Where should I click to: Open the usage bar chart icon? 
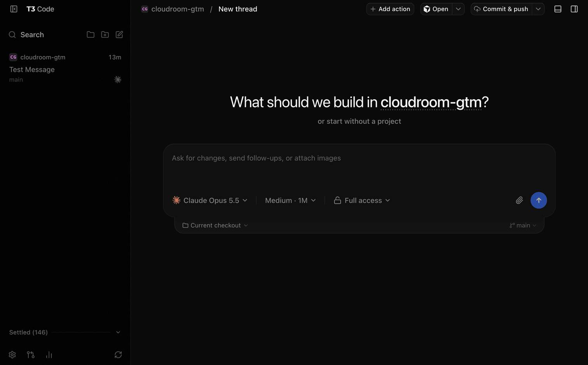(49, 354)
